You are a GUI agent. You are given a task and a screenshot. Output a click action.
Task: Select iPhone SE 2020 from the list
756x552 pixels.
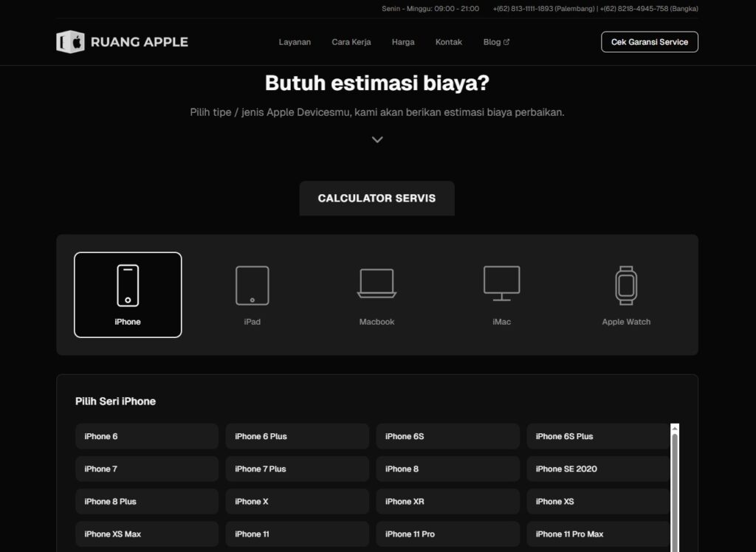[598, 469]
